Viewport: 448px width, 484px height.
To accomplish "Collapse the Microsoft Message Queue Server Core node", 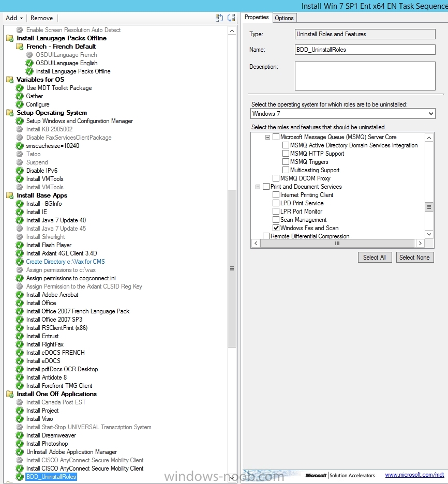I will 267,137.
